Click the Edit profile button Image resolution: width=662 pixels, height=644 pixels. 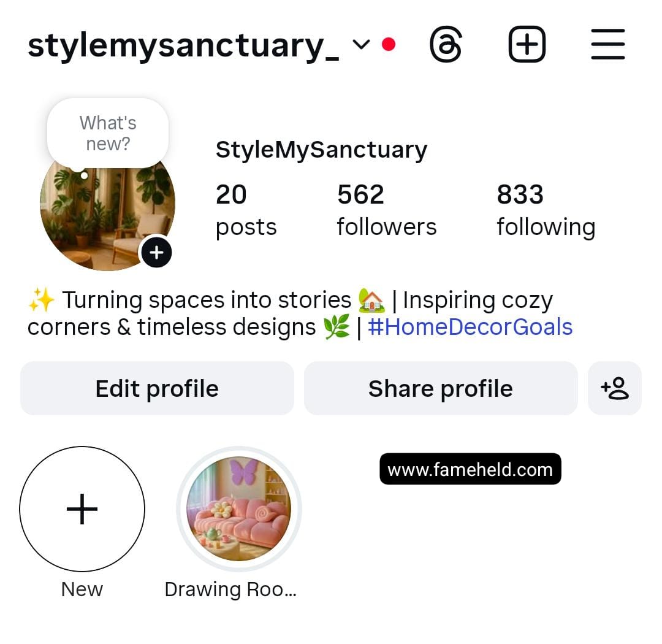tap(157, 388)
